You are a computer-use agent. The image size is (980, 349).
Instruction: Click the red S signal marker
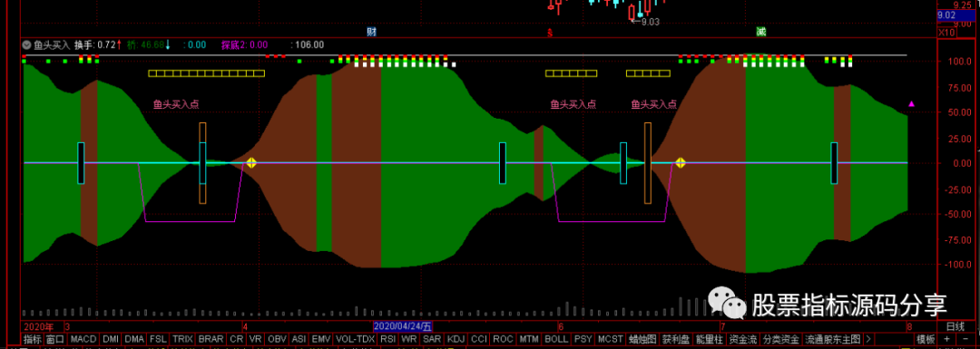click(x=550, y=32)
